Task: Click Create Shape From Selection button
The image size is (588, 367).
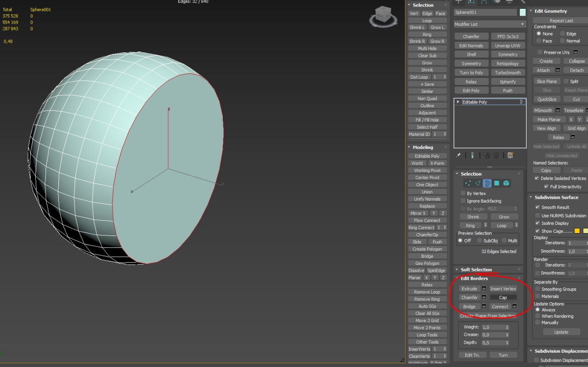Action: pos(488,316)
